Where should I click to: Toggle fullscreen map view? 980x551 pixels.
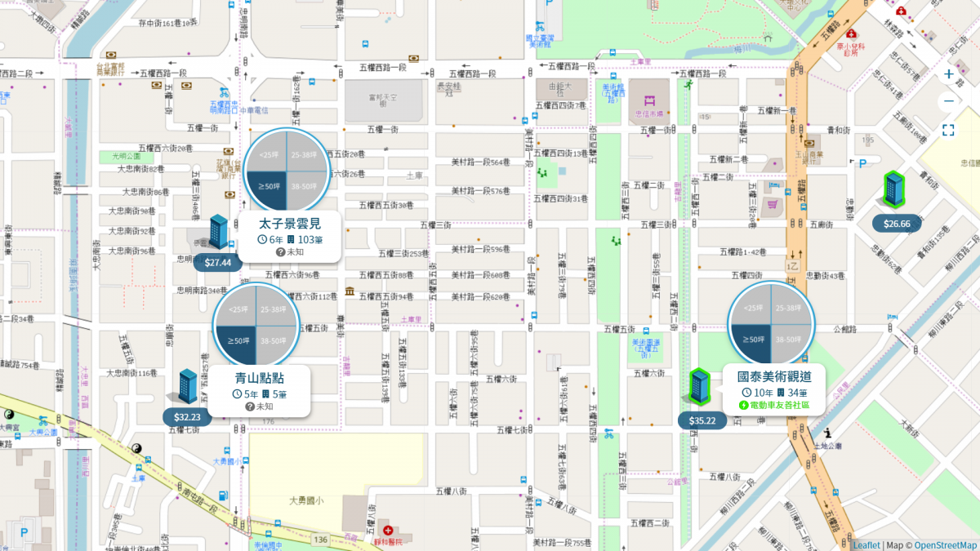pos(948,130)
